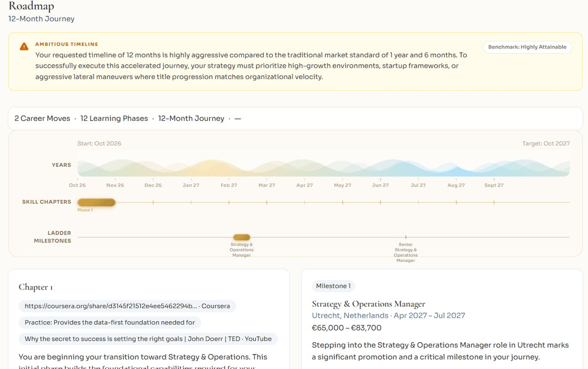Click the orange warning triangle icon

[x=24, y=46]
